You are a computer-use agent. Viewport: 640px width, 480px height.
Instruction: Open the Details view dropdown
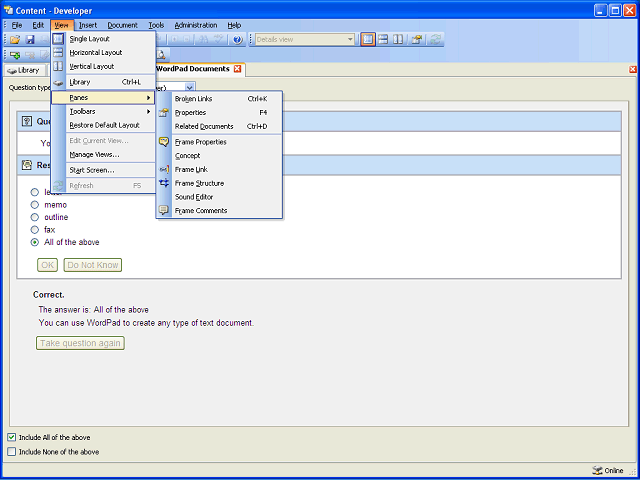click(350, 40)
